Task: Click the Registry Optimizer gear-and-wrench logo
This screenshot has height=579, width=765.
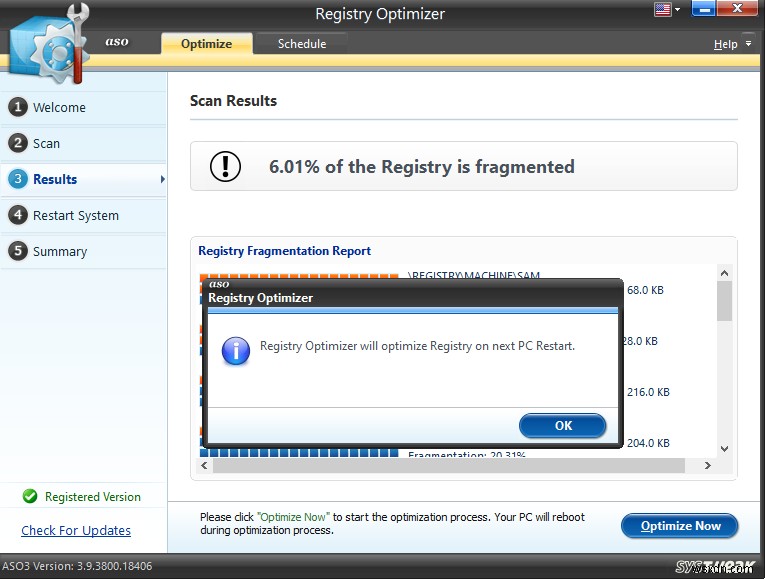Action: pyautogui.click(x=50, y=45)
